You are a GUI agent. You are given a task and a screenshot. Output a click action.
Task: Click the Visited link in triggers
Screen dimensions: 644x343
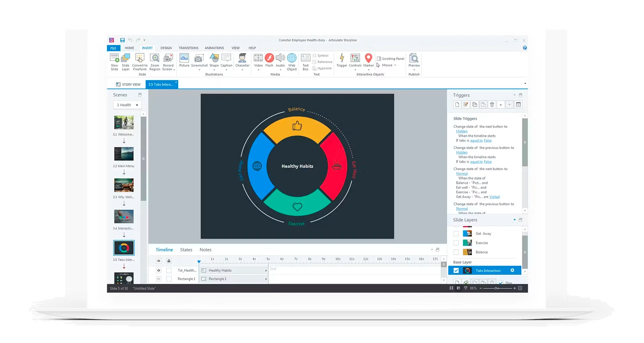[x=494, y=197]
